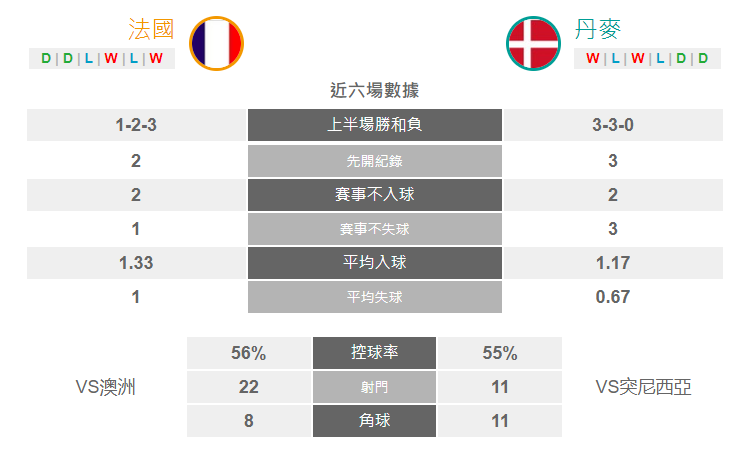Click the France flag icon
747x454 pixels.
click(x=216, y=43)
